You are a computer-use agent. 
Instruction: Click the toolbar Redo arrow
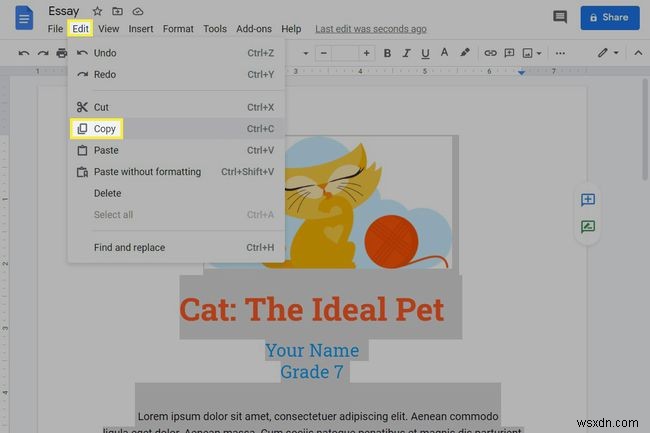[43, 53]
